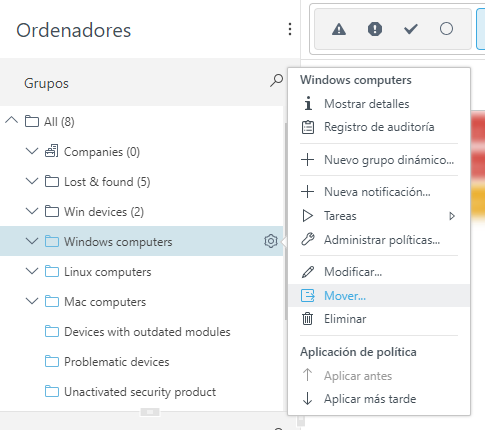
Task: Select Administrar políticas... with wrench icon
Action: pyautogui.click(x=379, y=240)
